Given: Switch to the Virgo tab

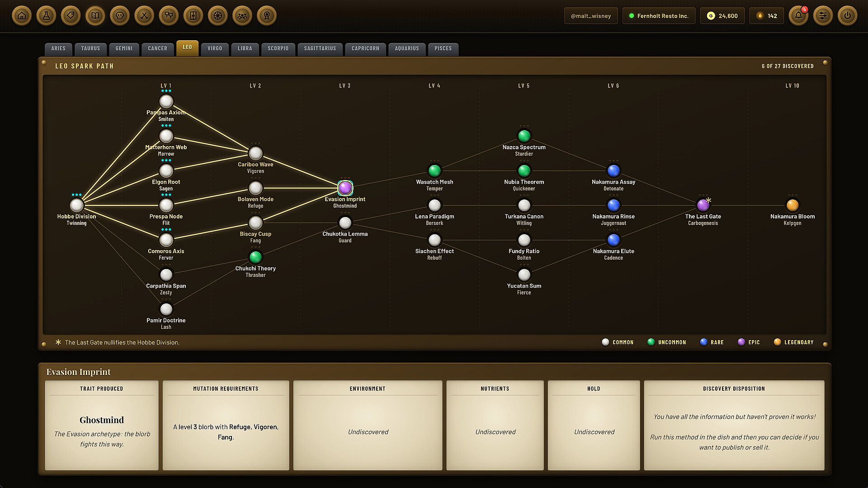Looking at the screenshot, I should (215, 48).
